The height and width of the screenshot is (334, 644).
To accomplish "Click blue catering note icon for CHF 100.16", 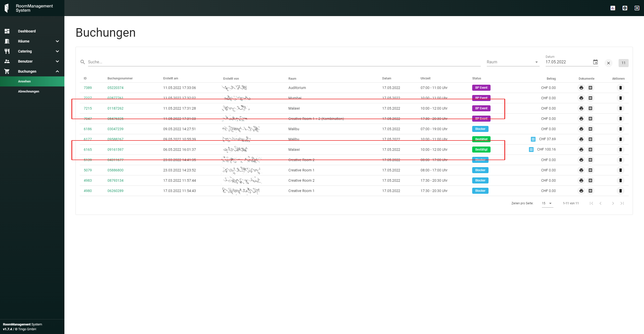I will pos(531,150).
